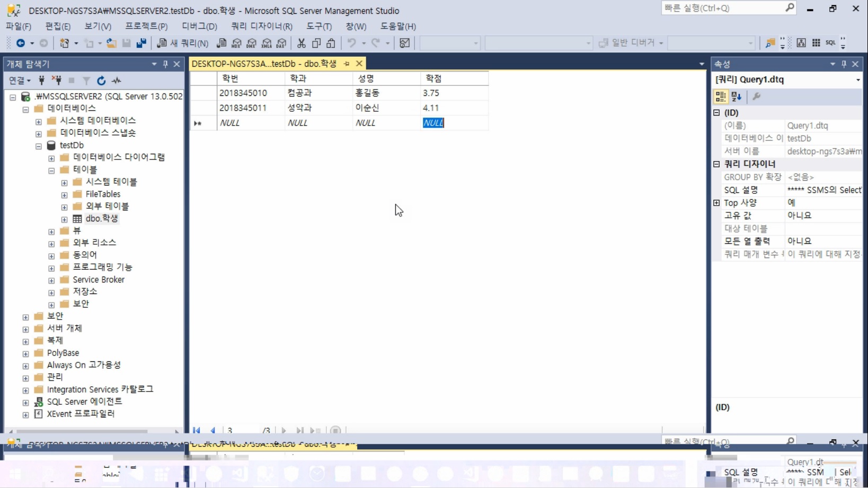The height and width of the screenshot is (488, 868).
Task: Select the dbo.학생 document tab
Action: pos(264,64)
